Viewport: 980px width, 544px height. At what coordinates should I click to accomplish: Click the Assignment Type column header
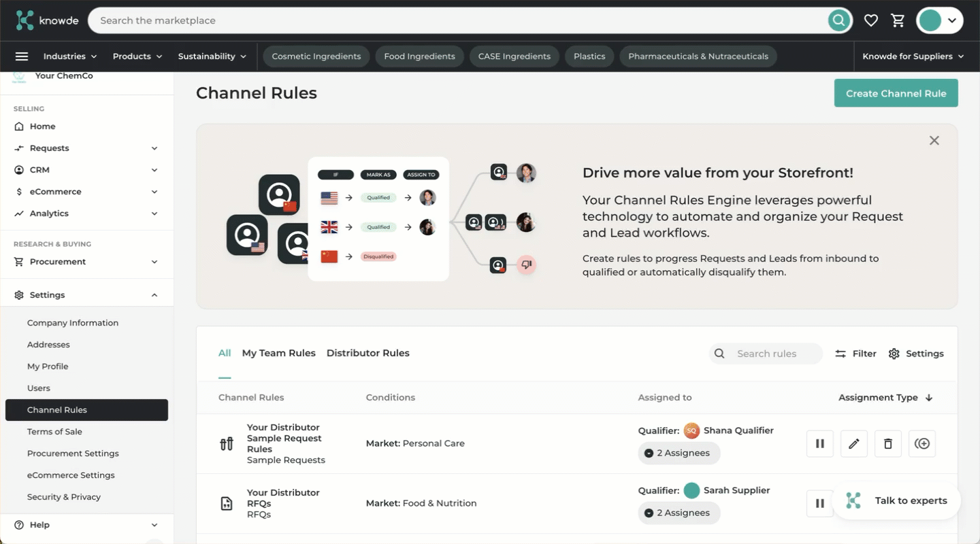click(885, 398)
